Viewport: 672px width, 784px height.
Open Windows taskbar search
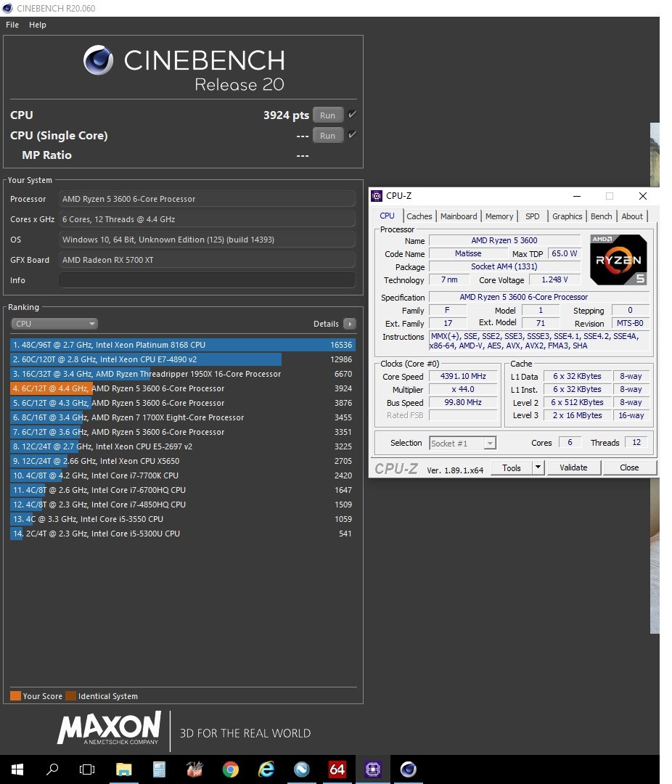[52, 769]
